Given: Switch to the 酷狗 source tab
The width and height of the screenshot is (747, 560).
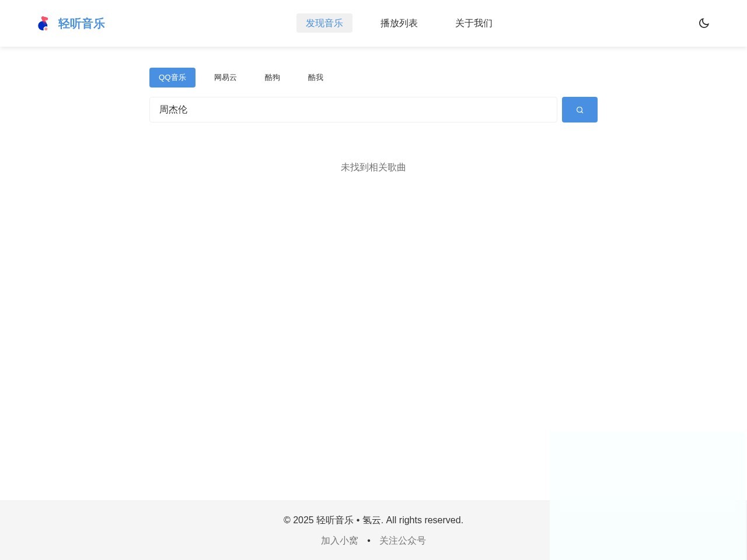Looking at the screenshot, I should 273,78.
